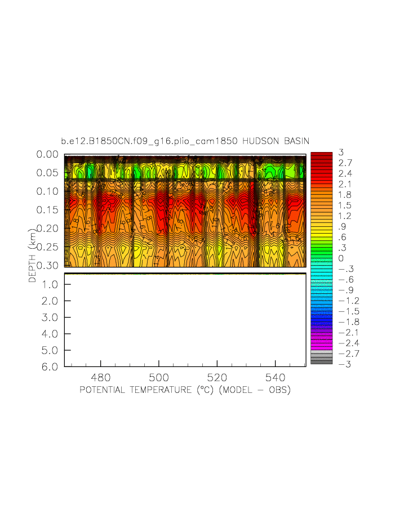Click the x-axis tick label 540
The image size is (413, 532).
pos(276,378)
